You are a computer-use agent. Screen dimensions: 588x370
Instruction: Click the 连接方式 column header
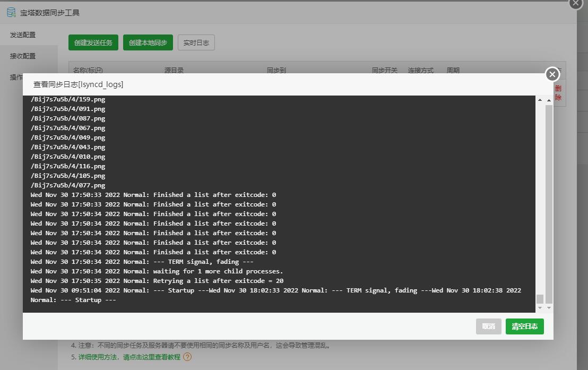tap(421, 70)
